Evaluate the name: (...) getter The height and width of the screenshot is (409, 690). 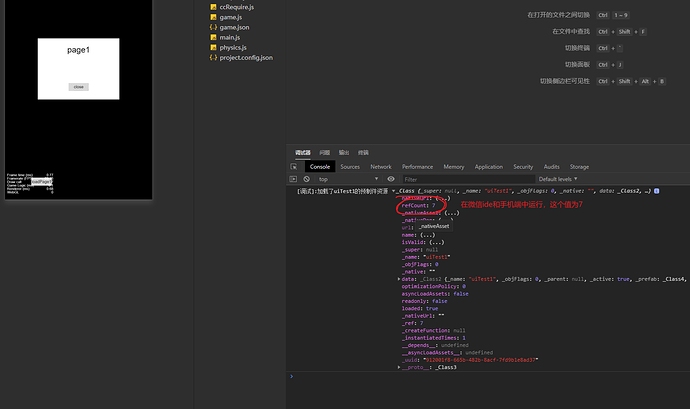[418, 235]
